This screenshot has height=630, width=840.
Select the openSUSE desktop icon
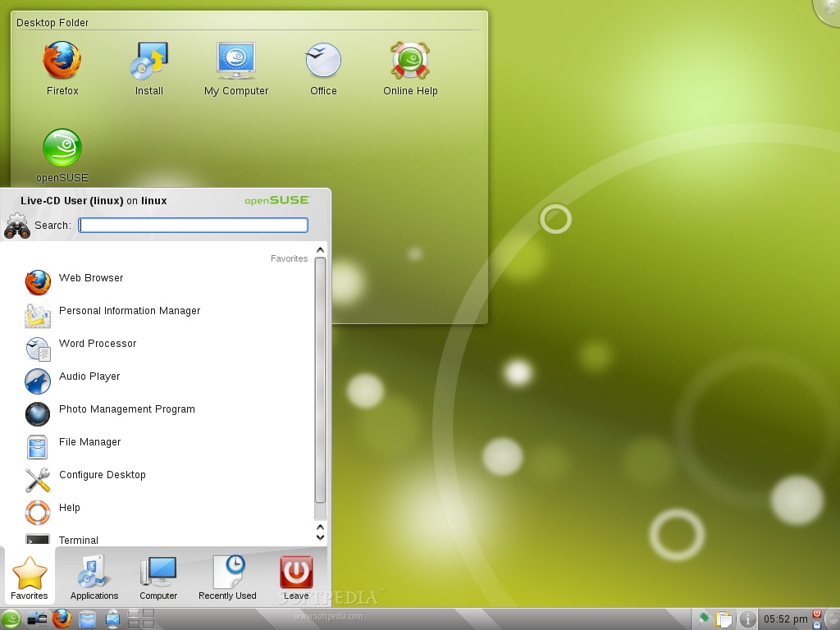click(x=62, y=148)
